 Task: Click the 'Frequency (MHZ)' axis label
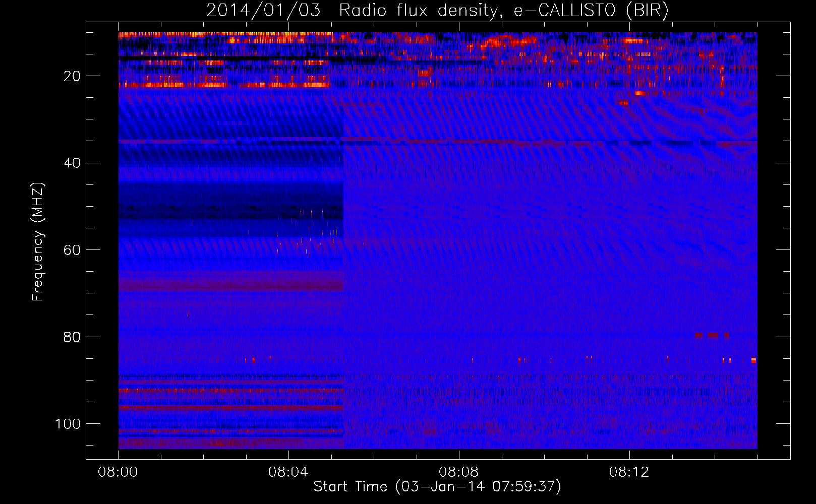[x=38, y=241]
